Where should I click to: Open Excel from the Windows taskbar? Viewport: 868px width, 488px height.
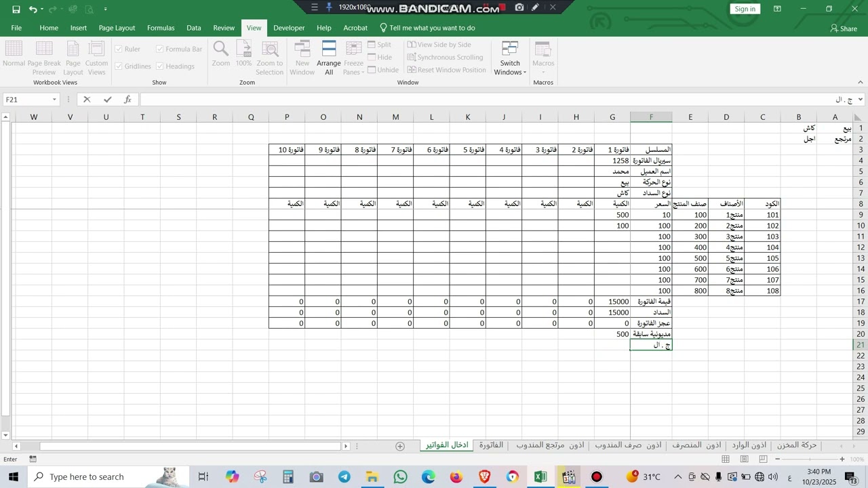(x=540, y=476)
